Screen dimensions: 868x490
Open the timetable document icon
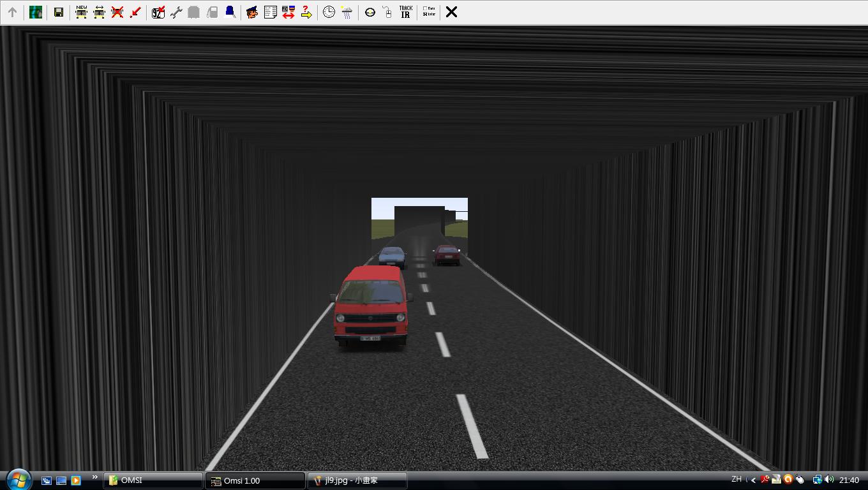[x=270, y=12]
